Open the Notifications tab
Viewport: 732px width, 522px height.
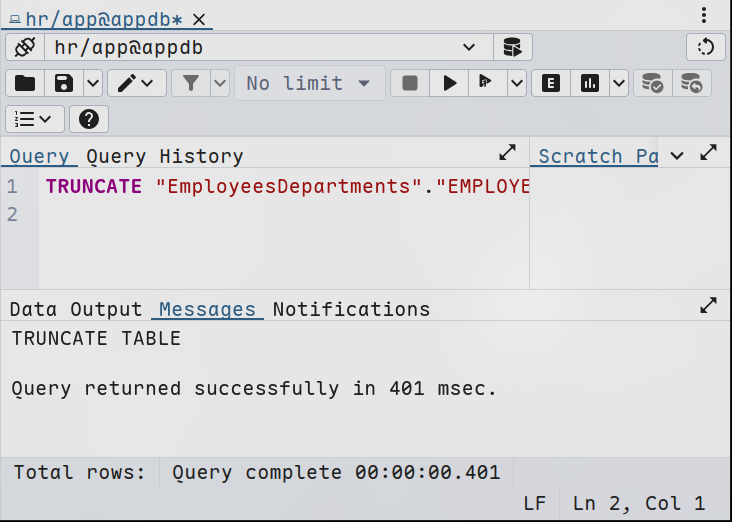[x=351, y=309]
